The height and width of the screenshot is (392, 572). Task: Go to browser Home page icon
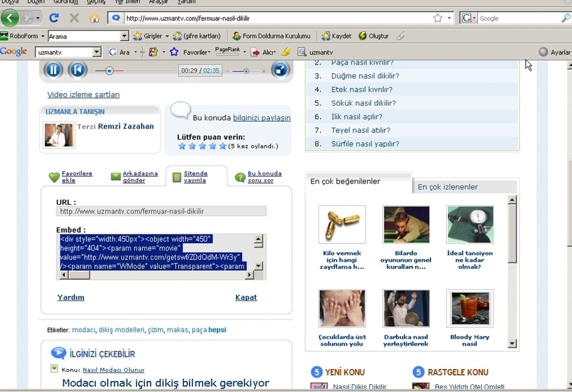[95, 18]
